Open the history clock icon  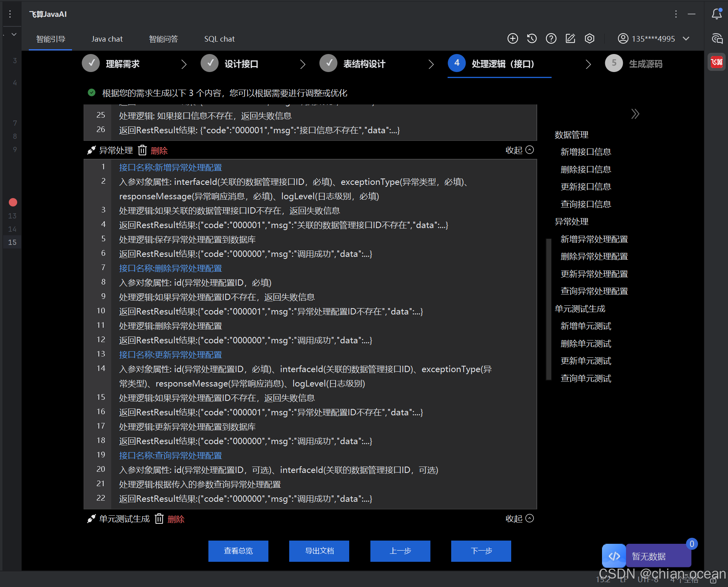(532, 38)
